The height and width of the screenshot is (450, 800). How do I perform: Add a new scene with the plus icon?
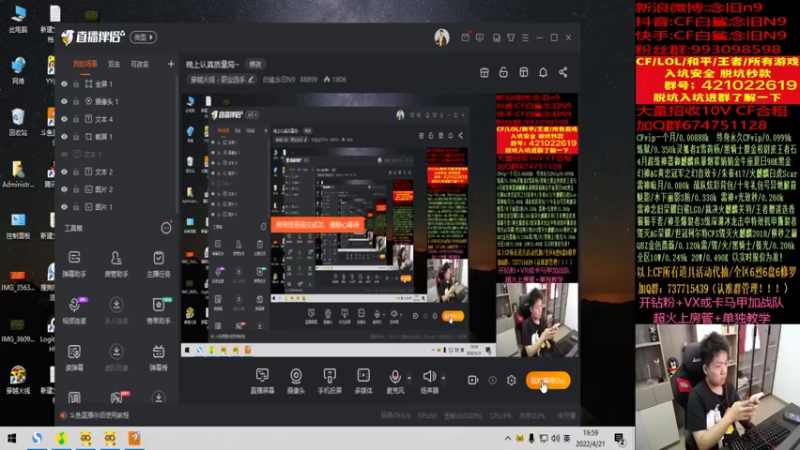pyautogui.click(x=171, y=64)
